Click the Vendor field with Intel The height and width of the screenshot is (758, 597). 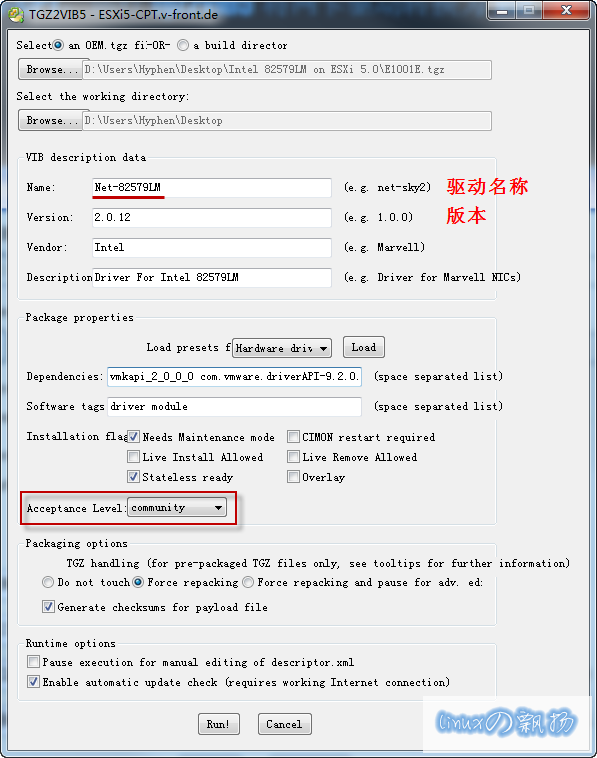click(x=212, y=248)
